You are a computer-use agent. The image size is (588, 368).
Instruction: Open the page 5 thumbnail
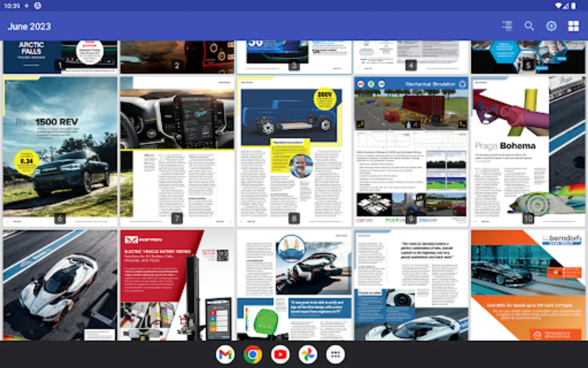coord(528,57)
